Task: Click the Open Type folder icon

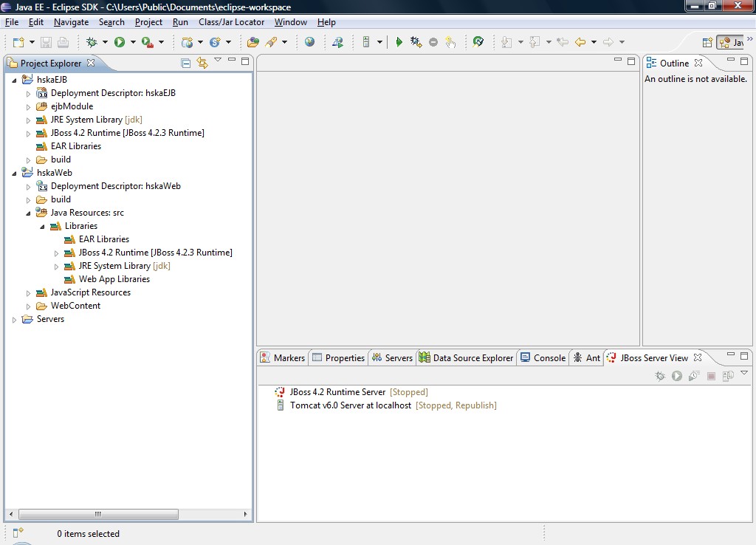Action: pyautogui.click(x=252, y=42)
